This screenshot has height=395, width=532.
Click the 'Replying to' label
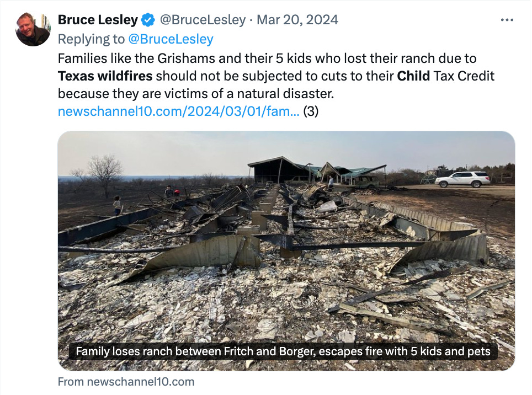point(91,39)
